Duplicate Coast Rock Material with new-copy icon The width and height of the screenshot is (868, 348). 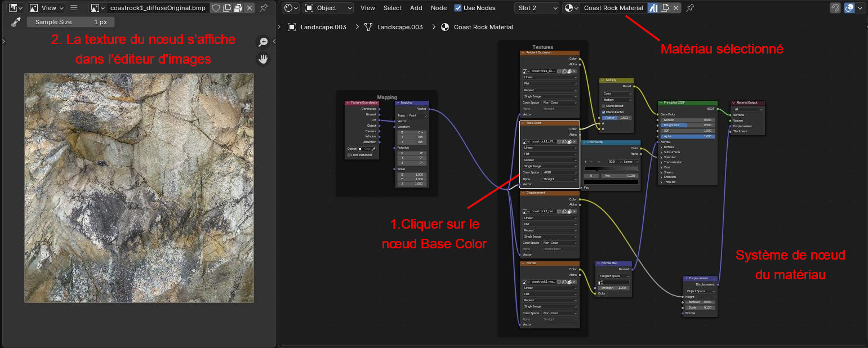(665, 8)
